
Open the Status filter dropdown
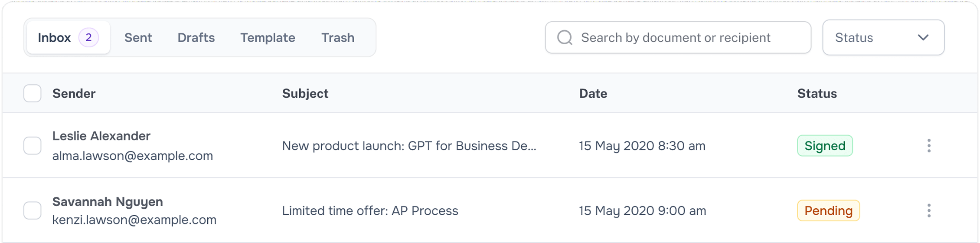(883, 38)
